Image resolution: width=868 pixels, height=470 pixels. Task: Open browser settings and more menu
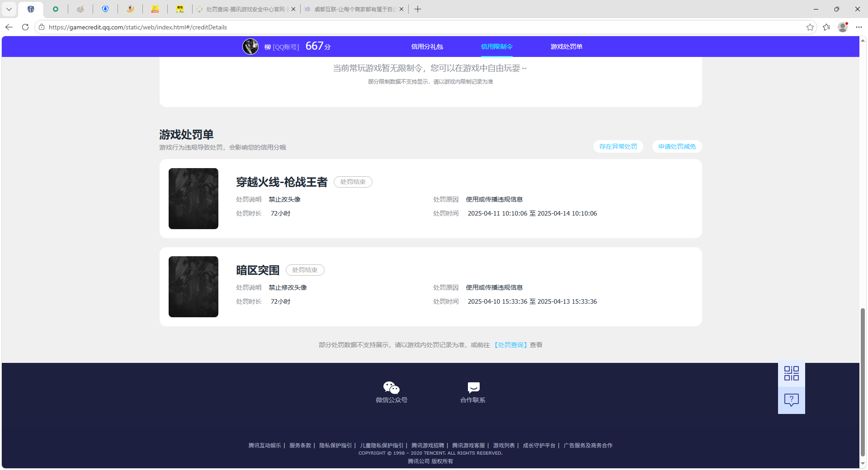coord(859,27)
